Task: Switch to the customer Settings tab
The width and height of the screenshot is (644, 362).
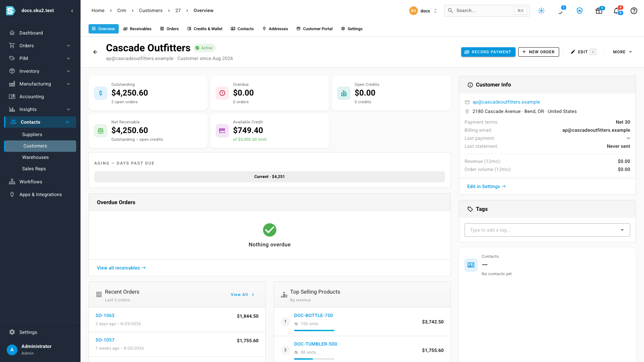Action: (x=352, y=29)
